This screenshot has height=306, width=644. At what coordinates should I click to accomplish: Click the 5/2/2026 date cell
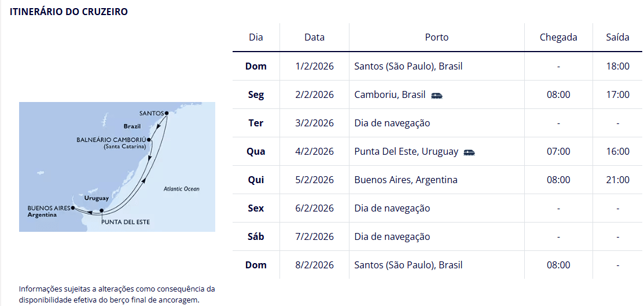coord(314,180)
